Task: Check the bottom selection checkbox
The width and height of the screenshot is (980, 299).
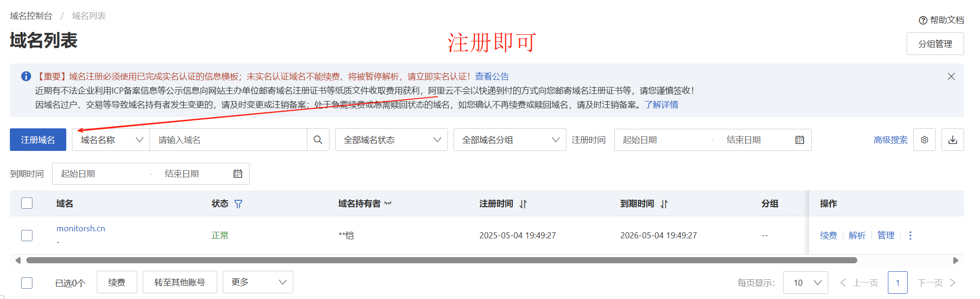Action: pos(27,283)
